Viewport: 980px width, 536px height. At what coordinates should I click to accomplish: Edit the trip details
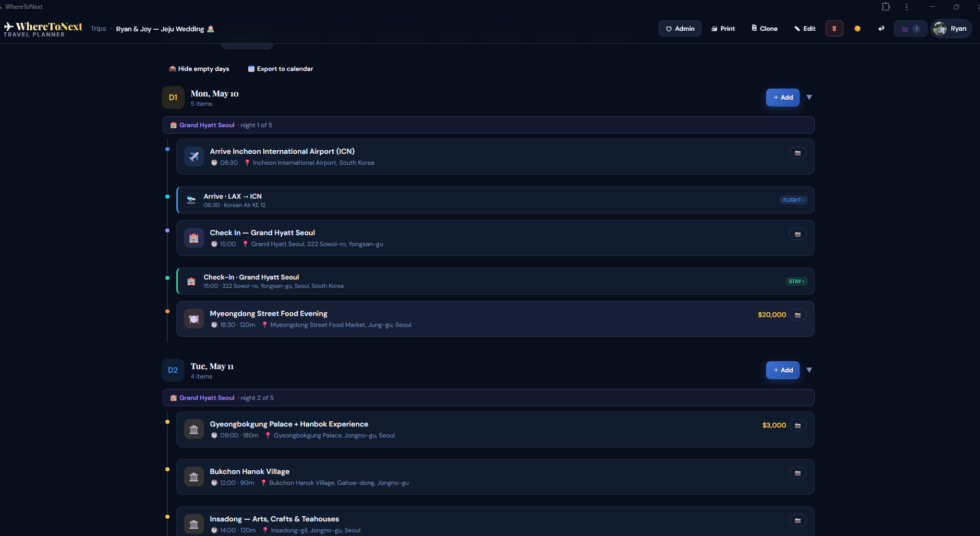(805, 29)
